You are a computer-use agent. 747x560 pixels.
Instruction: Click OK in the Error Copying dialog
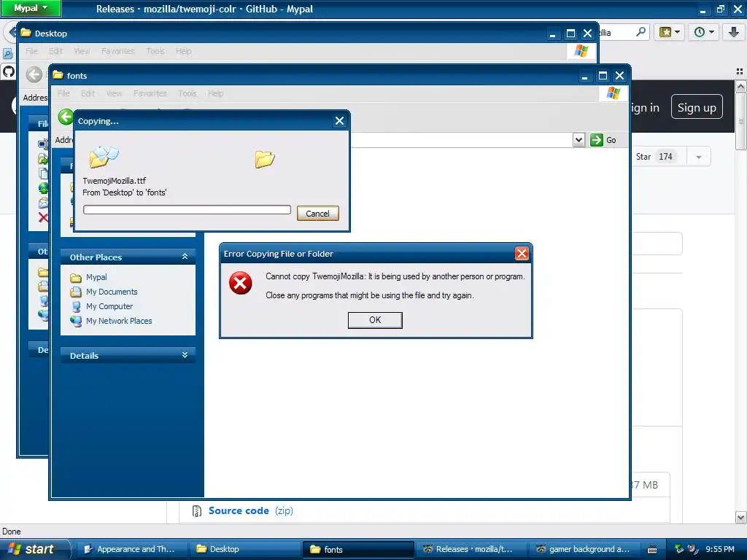tap(375, 320)
